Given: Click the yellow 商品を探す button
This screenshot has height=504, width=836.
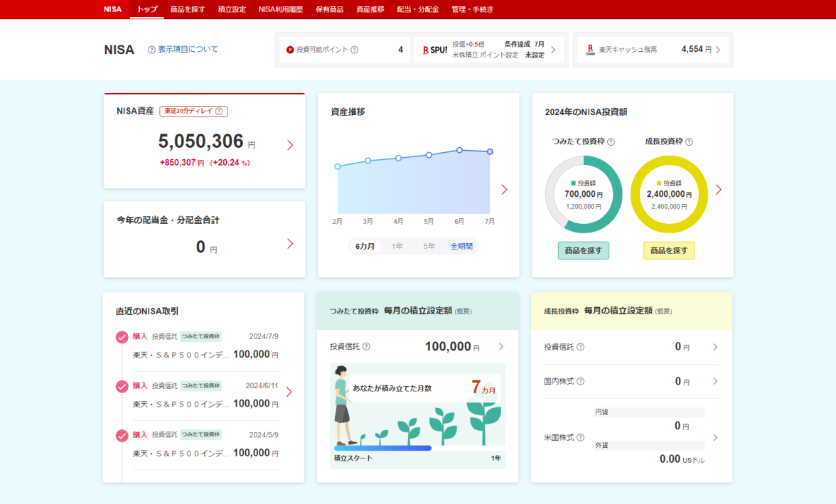Looking at the screenshot, I should (x=669, y=250).
